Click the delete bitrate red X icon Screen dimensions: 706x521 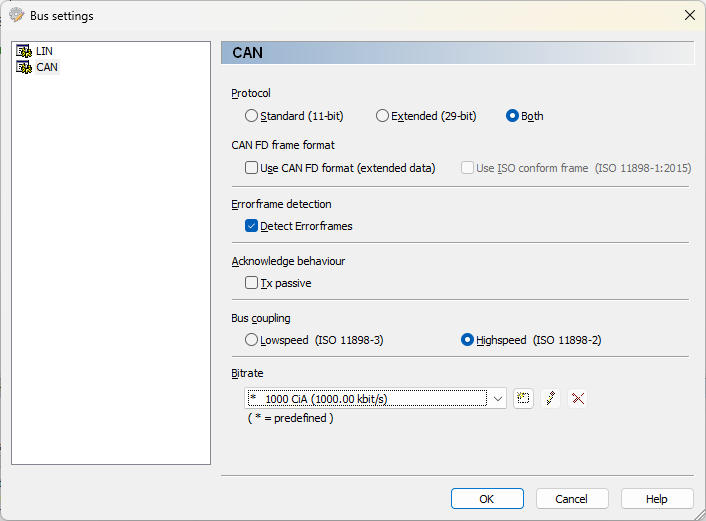pyautogui.click(x=577, y=398)
